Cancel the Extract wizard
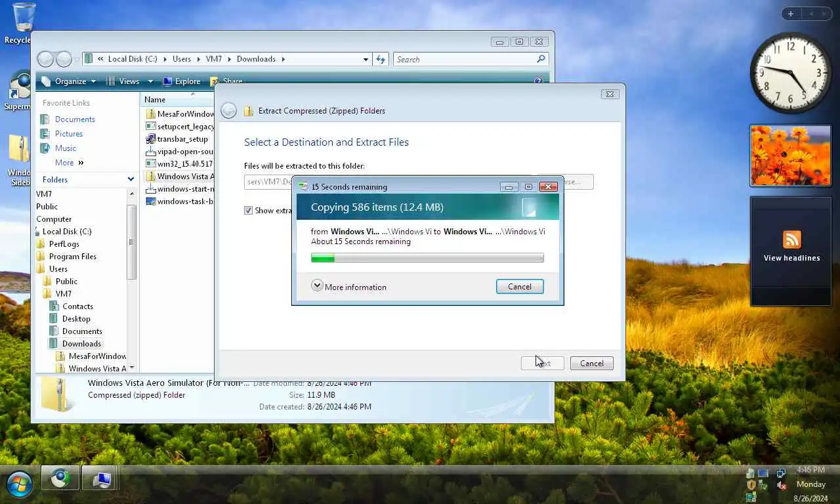 (x=591, y=364)
